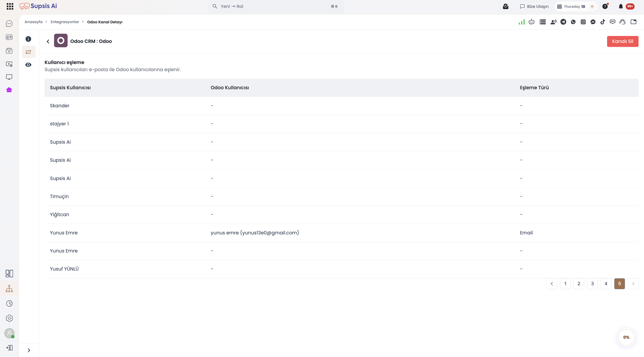This screenshot has height=357, width=644.
Task: Open the TikTok channel icon
Action: pyautogui.click(x=603, y=22)
